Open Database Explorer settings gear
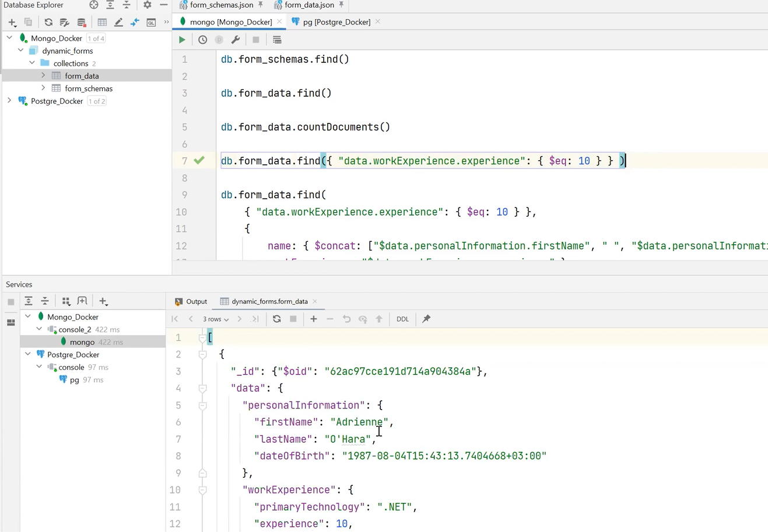This screenshot has height=532, width=768. pos(148,5)
